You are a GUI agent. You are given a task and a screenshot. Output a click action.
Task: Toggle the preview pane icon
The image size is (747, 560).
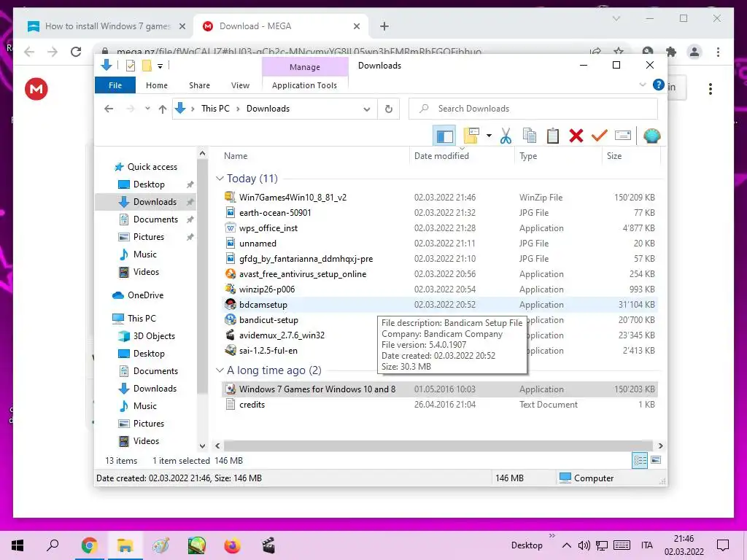444,136
